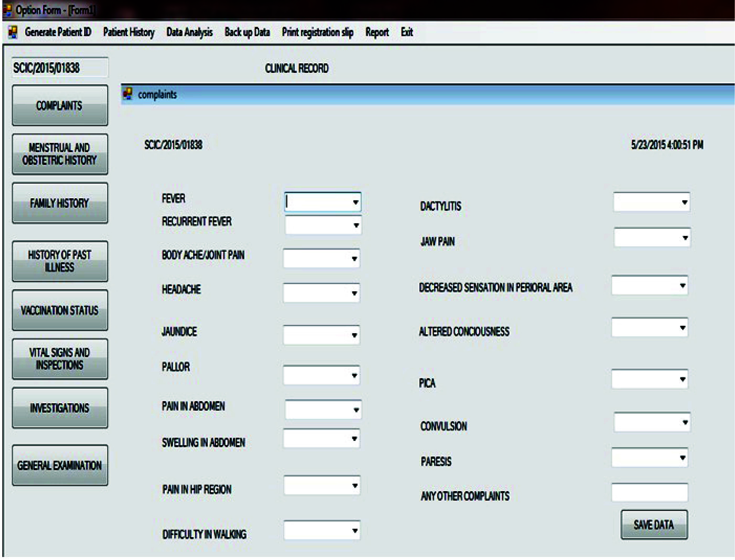Expand the RECURRENT FEVER combo box
The image size is (735, 560).
[356, 225]
